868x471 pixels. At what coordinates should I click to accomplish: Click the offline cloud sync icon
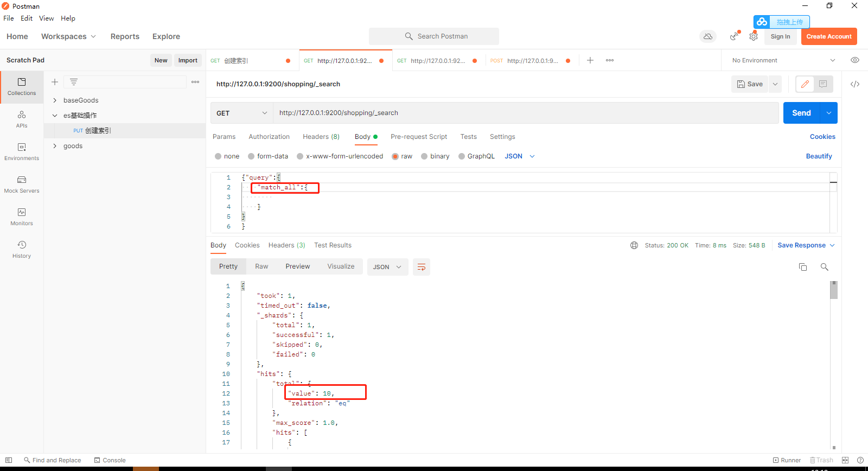click(x=708, y=36)
